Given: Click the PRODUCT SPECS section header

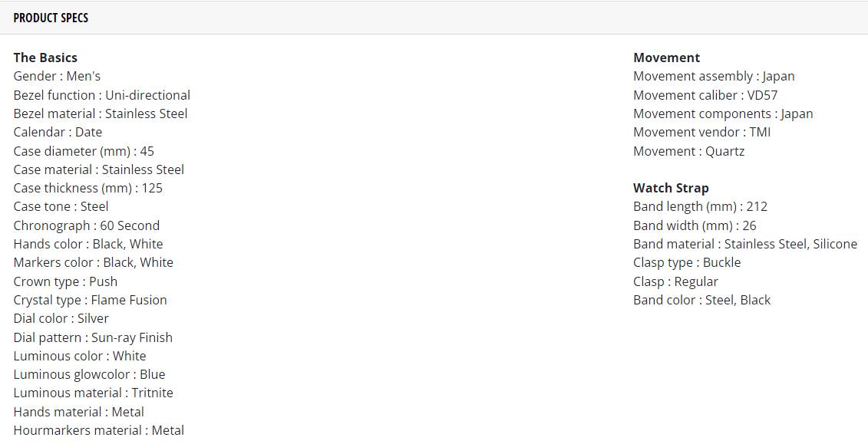Looking at the screenshot, I should 51,18.
